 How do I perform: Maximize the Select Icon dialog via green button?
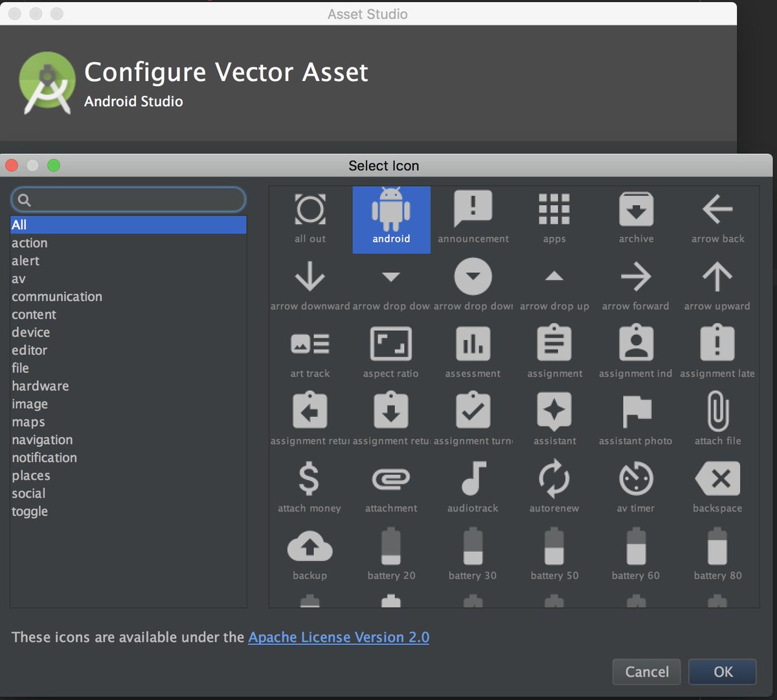click(x=54, y=165)
